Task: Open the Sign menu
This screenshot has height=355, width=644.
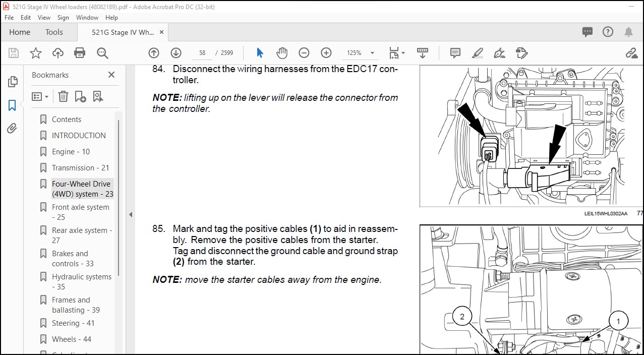Action: click(63, 17)
